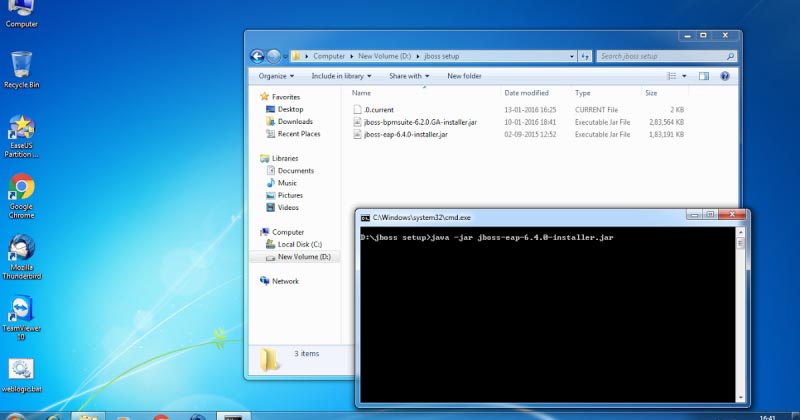Click the New folder button
This screenshot has height=420, width=800.
coord(464,76)
